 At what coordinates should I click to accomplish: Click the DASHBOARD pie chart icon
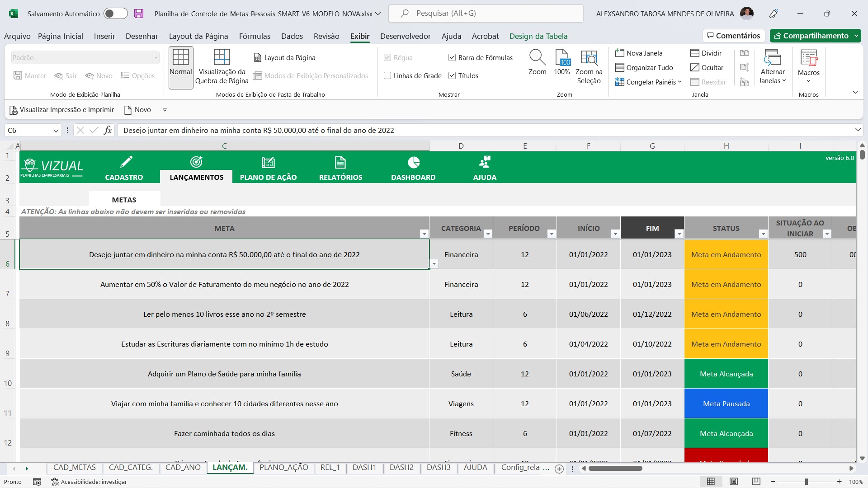[413, 162]
